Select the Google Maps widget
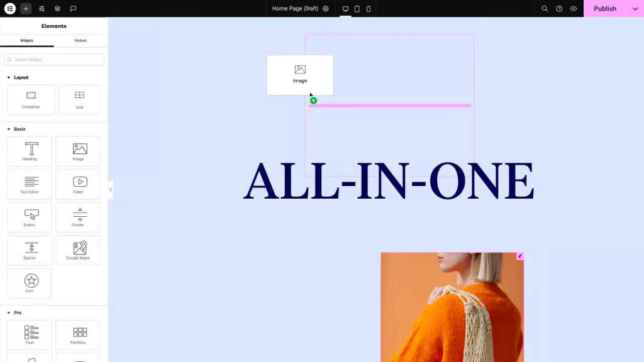 [78, 250]
